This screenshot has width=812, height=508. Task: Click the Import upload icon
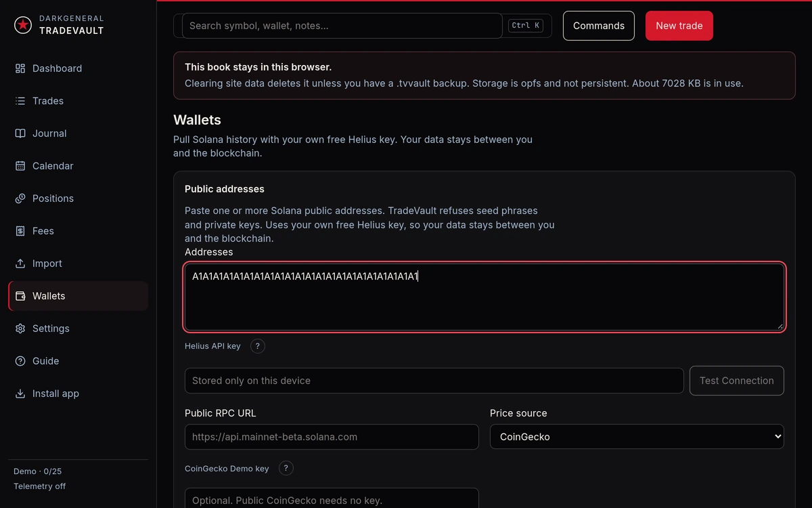(x=20, y=263)
